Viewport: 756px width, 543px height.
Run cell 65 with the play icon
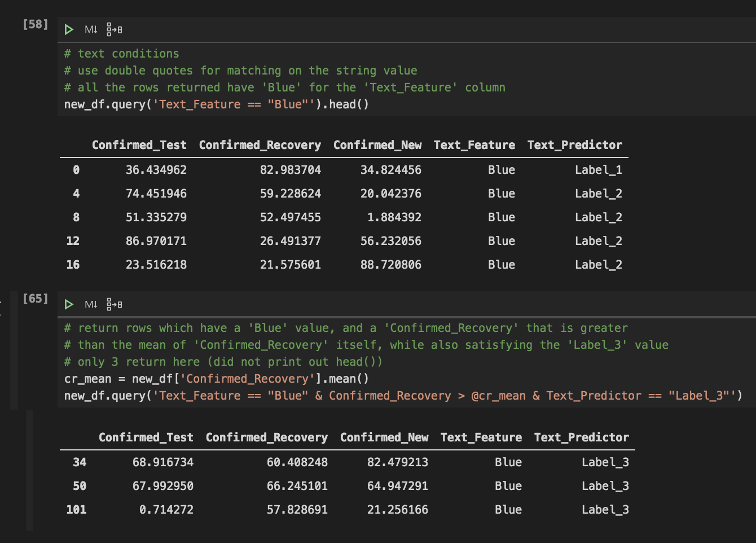click(69, 304)
